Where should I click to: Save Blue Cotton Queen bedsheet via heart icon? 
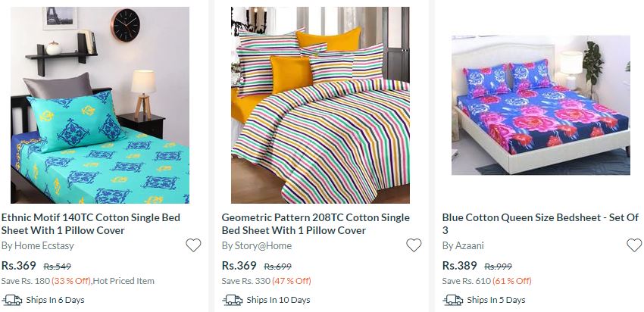point(634,245)
